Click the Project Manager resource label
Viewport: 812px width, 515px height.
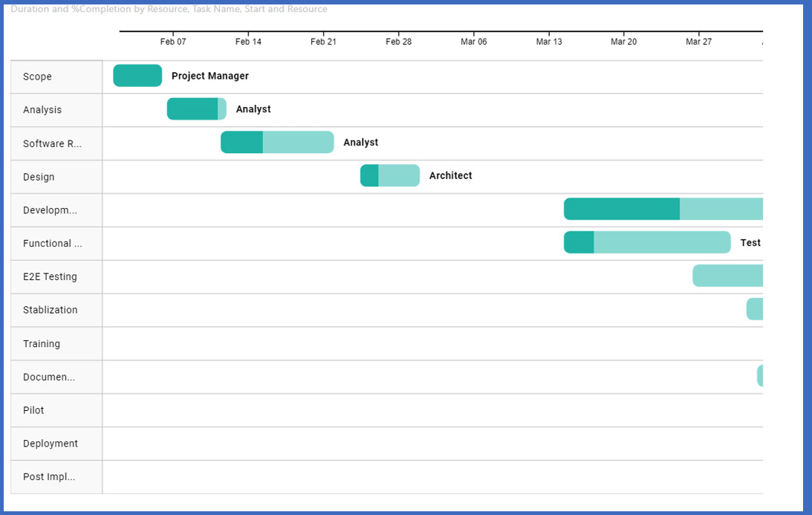pyautogui.click(x=210, y=76)
